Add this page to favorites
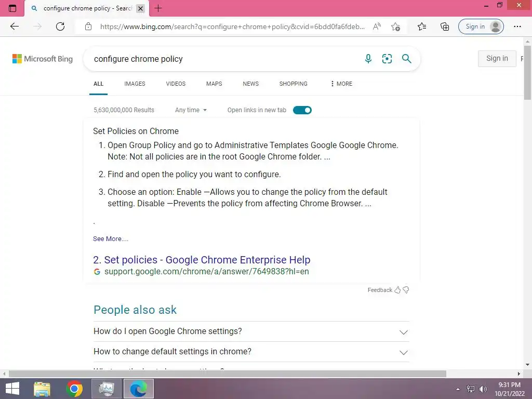This screenshot has height=399, width=532. pyautogui.click(x=395, y=26)
